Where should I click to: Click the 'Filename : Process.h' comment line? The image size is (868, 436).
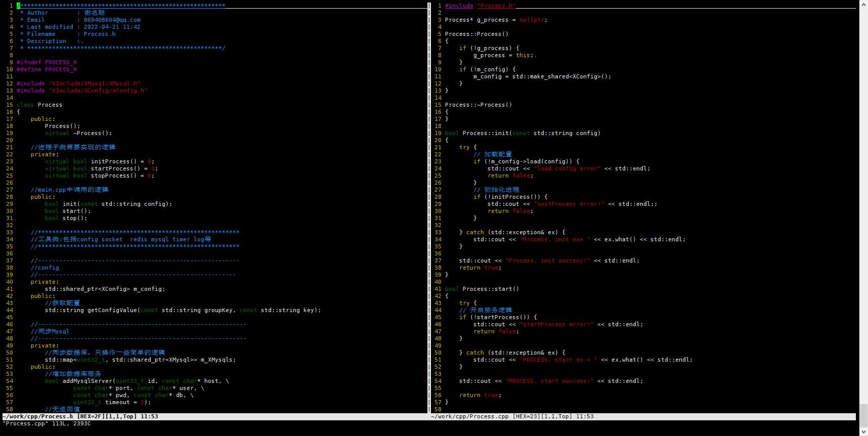(68, 34)
